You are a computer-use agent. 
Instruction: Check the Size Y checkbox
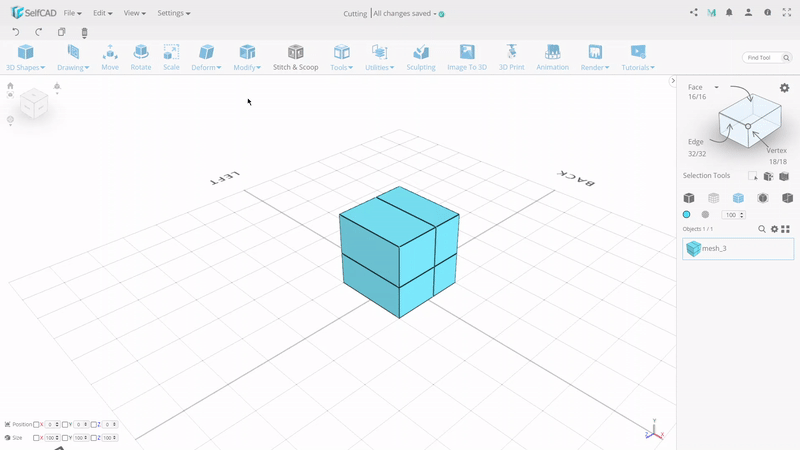coord(65,438)
